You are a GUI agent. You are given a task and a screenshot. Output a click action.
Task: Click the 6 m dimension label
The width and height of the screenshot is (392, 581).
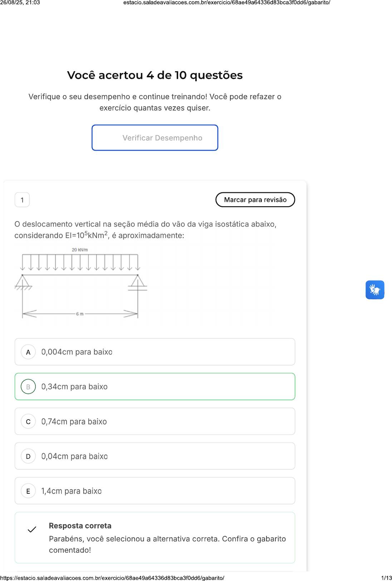coord(80,314)
